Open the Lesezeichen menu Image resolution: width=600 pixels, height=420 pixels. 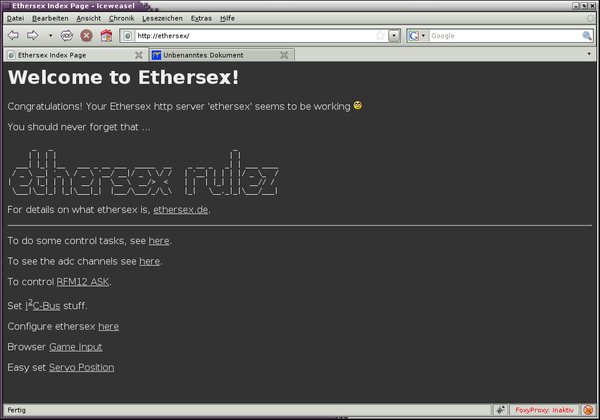(160, 18)
